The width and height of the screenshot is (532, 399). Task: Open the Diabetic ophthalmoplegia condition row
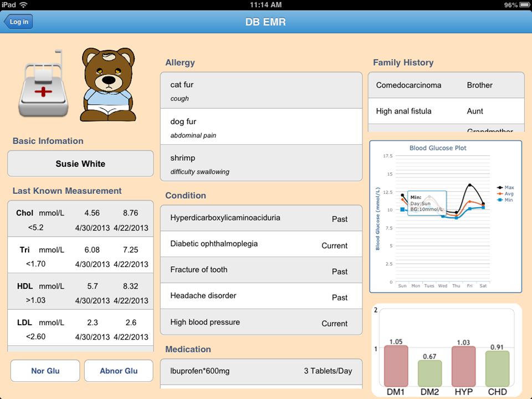point(261,244)
